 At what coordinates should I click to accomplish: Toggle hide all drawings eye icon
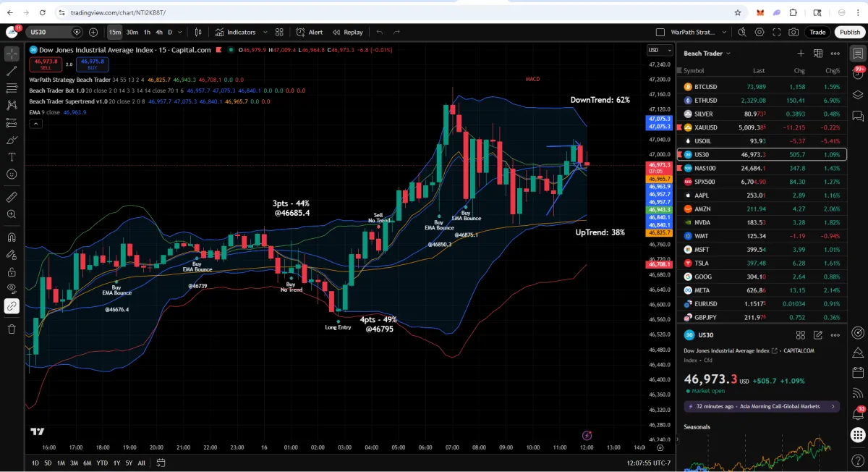click(x=12, y=289)
